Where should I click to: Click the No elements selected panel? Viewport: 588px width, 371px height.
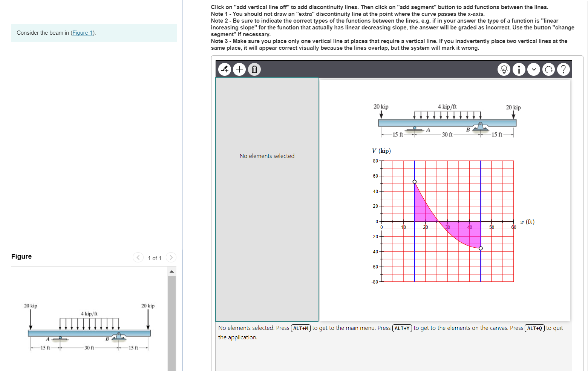click(x=267, y=156)
